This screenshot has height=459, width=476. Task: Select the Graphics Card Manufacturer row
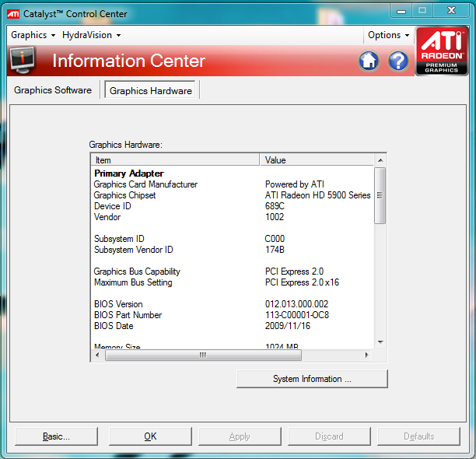tap(233, 184)
